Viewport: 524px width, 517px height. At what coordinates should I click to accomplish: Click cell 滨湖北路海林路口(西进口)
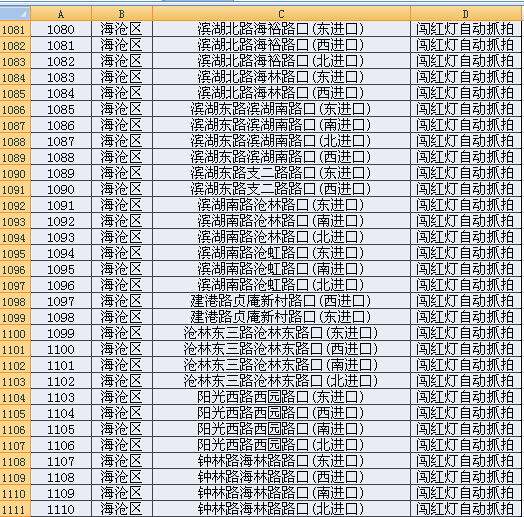[281, 93]
